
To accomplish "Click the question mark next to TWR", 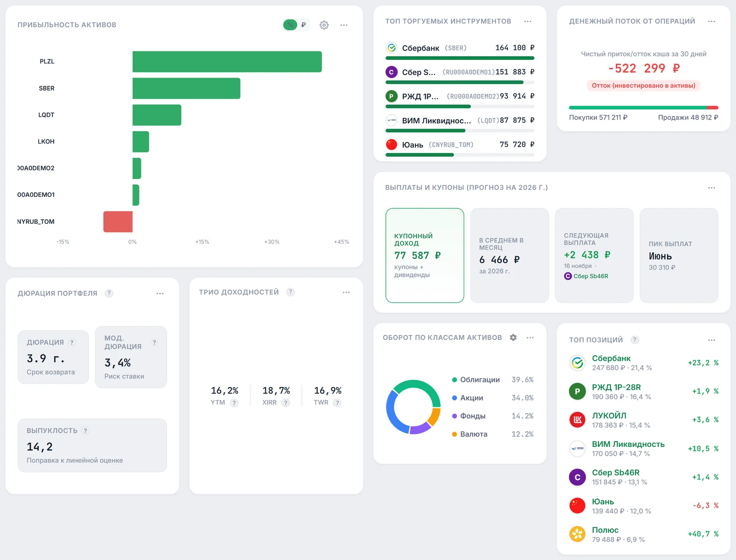I will coord(337,403).
